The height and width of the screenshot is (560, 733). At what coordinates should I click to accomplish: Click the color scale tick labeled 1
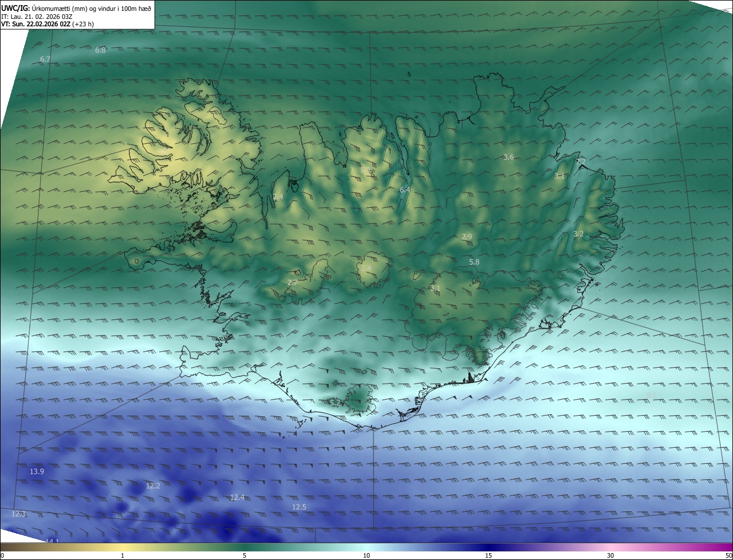(123, 556)
